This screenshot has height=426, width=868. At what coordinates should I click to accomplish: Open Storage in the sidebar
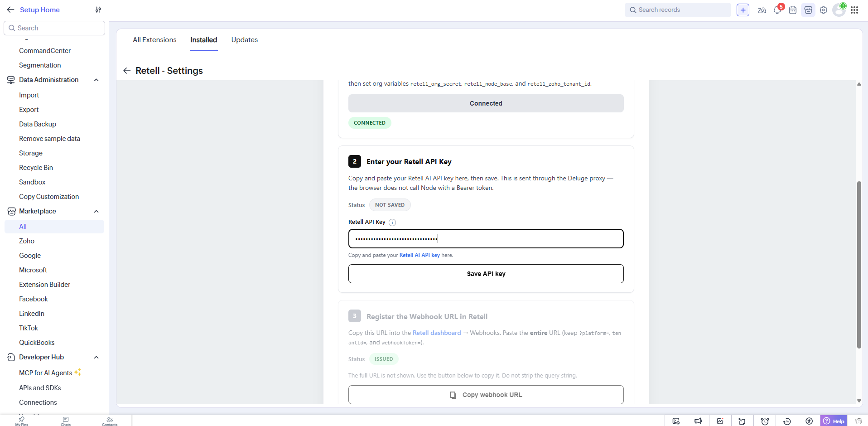31,153
